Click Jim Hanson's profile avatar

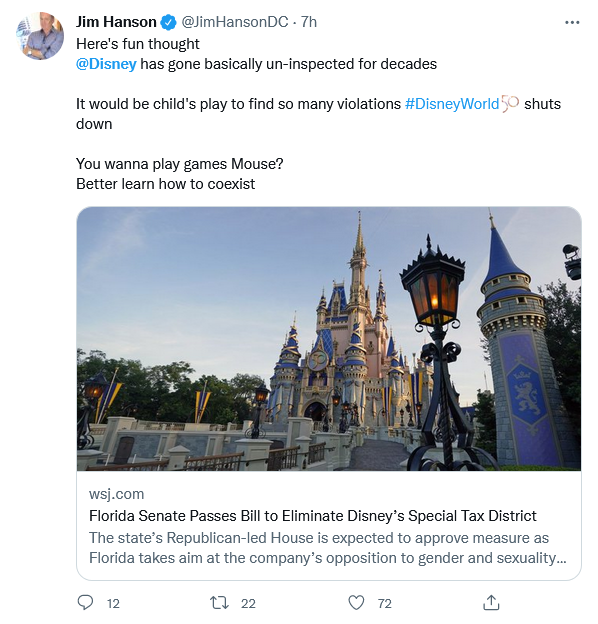pyautogui.click(x=40, y=37)
